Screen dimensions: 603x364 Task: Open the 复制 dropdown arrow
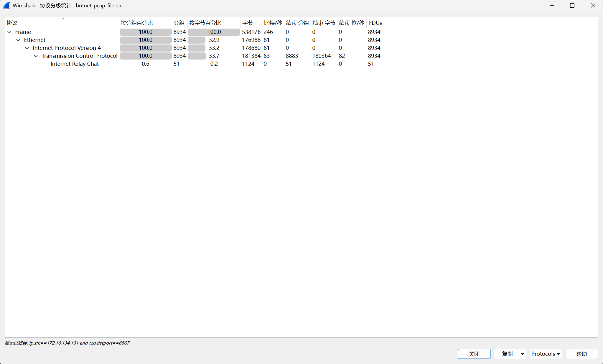[x=522, y=354]
